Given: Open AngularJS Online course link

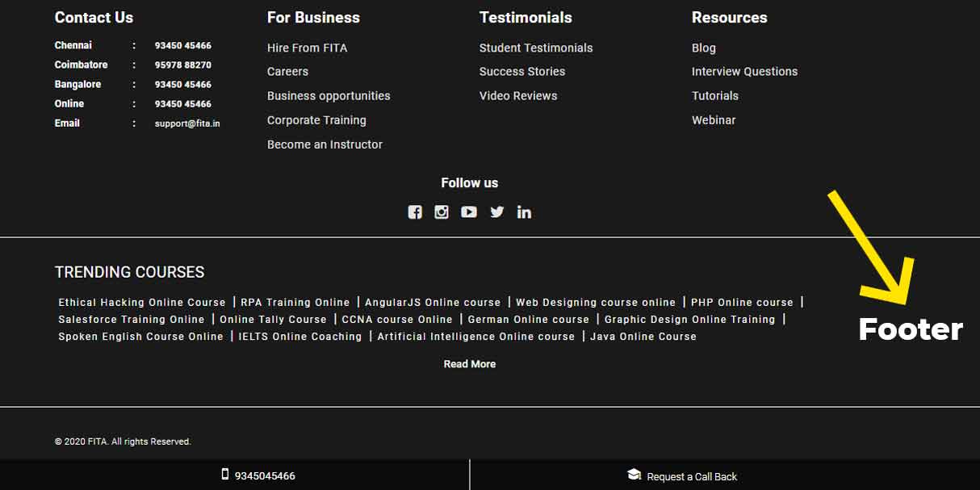Looking at the screenshot, I should point(433,303).
